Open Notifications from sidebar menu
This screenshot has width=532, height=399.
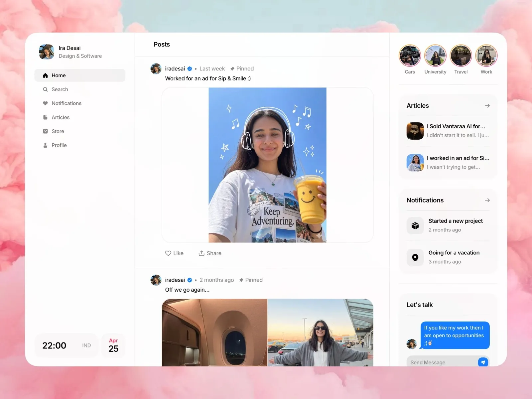click(x=80, y=103)
